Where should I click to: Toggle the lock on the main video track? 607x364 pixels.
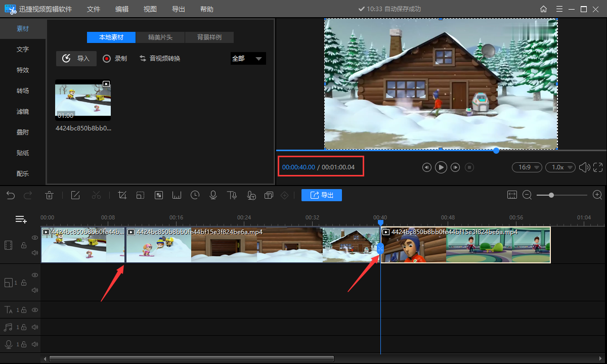coord(24,246)
